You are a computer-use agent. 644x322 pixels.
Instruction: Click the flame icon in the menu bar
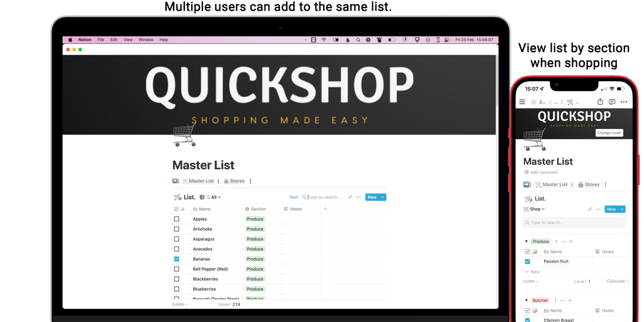pyautogui.click(x=347, y=40)
